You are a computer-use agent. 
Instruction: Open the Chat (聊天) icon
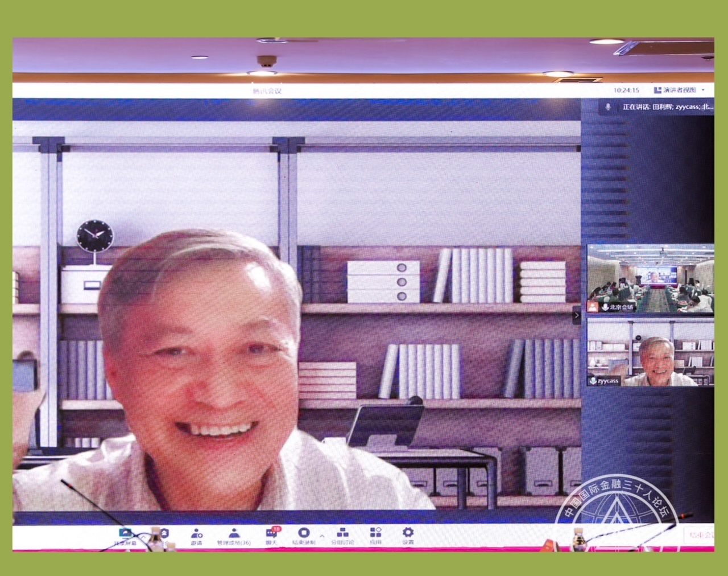pyautogui.click(x=272, y=534)
